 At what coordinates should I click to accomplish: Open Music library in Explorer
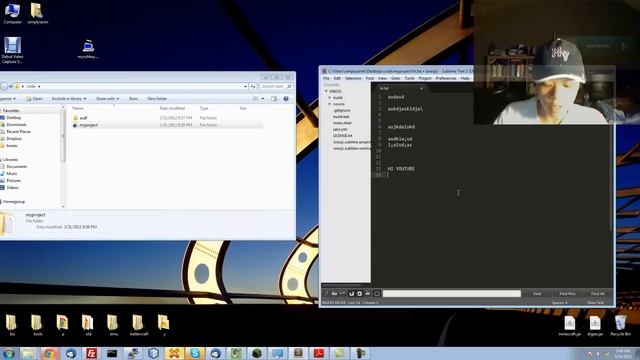[12, 173]
